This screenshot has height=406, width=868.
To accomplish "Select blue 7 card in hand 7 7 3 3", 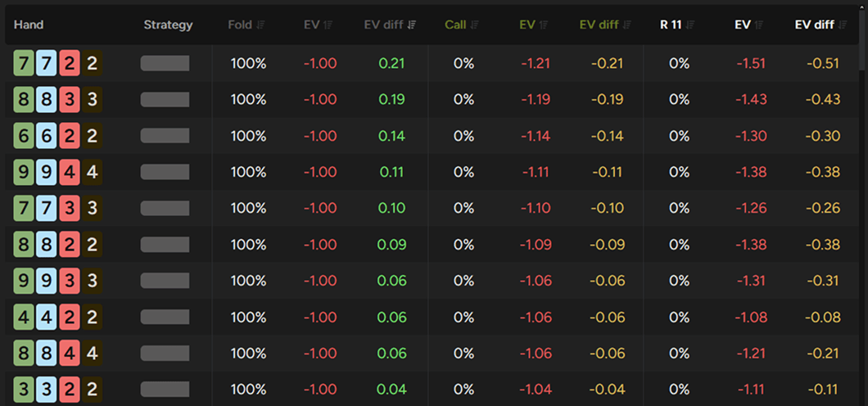I will (x=47, y=209).
